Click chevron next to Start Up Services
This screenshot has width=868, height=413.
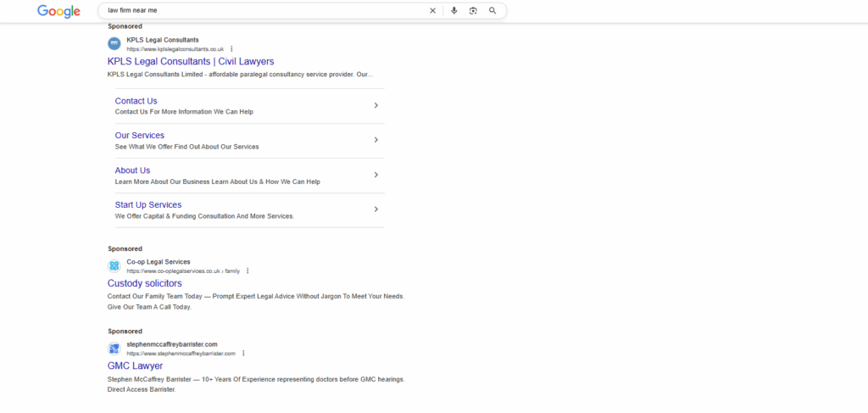(376, 209)
